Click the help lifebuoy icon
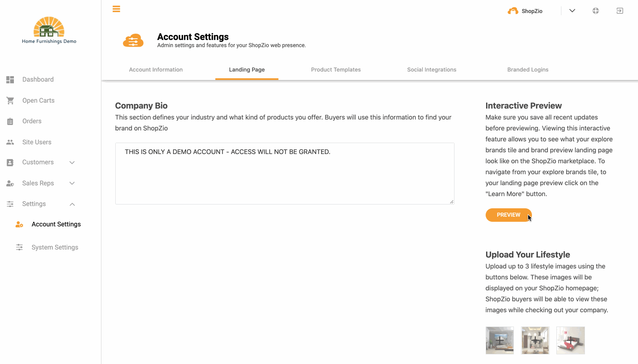The image size is (638, 364). [595, 11]
